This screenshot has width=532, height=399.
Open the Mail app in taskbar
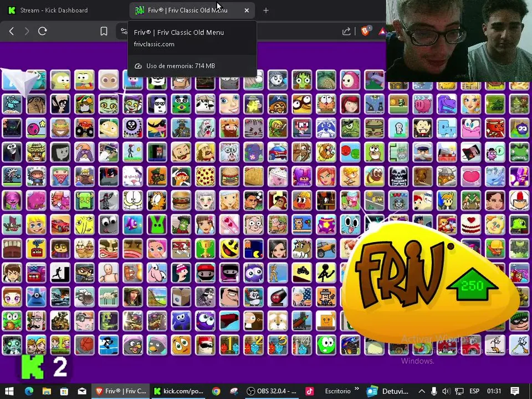point(82,391)
